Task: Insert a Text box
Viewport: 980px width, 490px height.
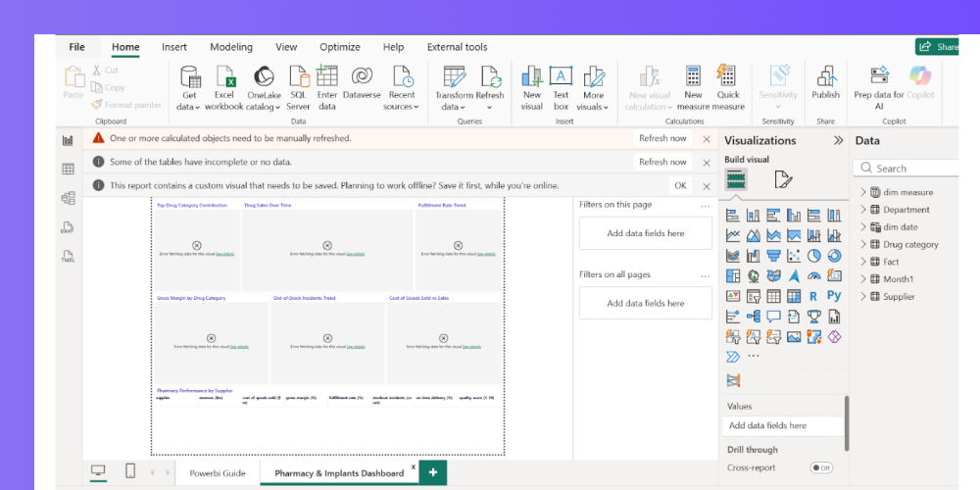Action: (x=561, y=88)
